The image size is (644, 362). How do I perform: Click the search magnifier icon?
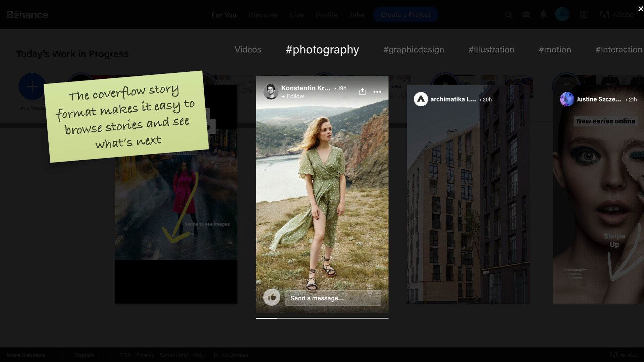click(x=508, y=15)
